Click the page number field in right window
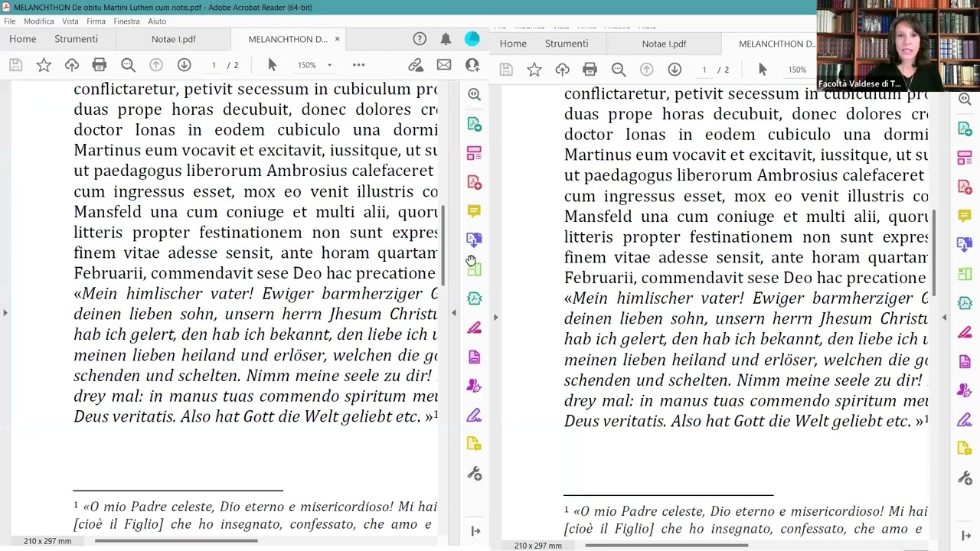This screenshot has width=980, height=551. coord(704,70)
